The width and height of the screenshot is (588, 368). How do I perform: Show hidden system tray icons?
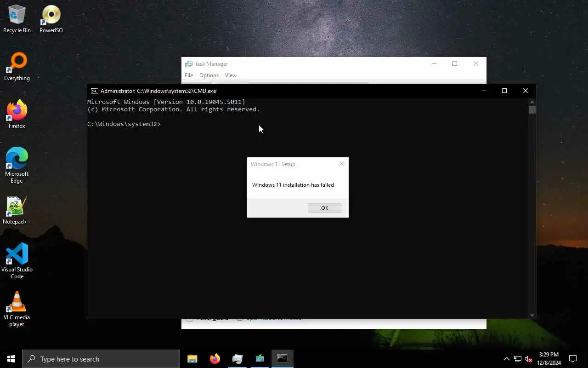point(507,359)
